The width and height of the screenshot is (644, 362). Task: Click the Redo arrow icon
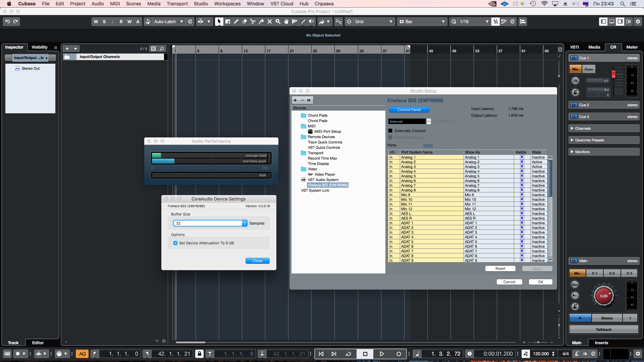click(15, 21)
